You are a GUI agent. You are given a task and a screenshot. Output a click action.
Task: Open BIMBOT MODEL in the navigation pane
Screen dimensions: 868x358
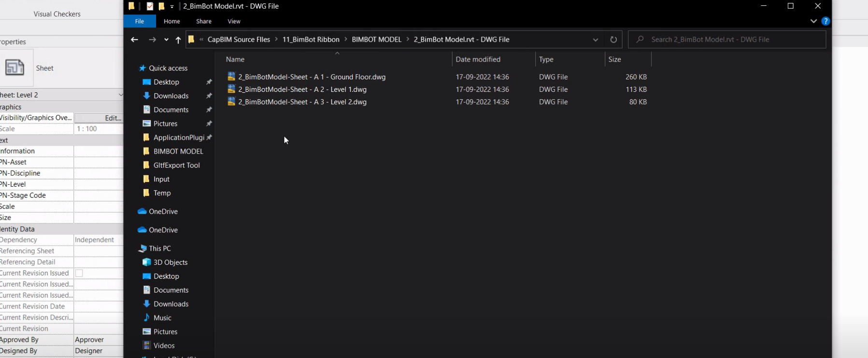(x=178, y=151)
